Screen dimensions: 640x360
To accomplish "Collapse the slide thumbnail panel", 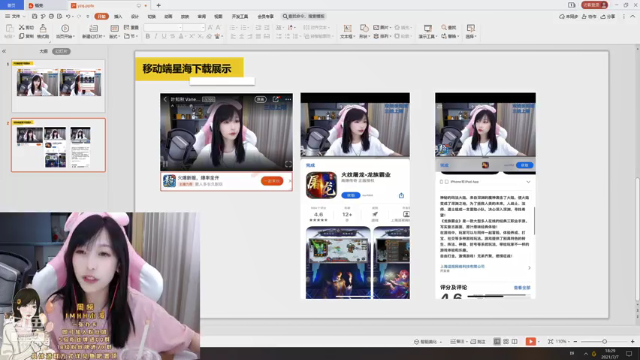I will click(x=4, y=51).
